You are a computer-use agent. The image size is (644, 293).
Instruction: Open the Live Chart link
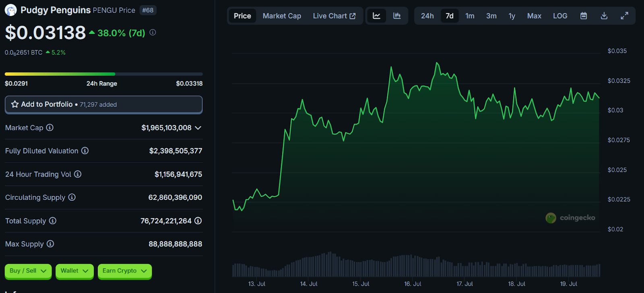[x=334, y=16]
